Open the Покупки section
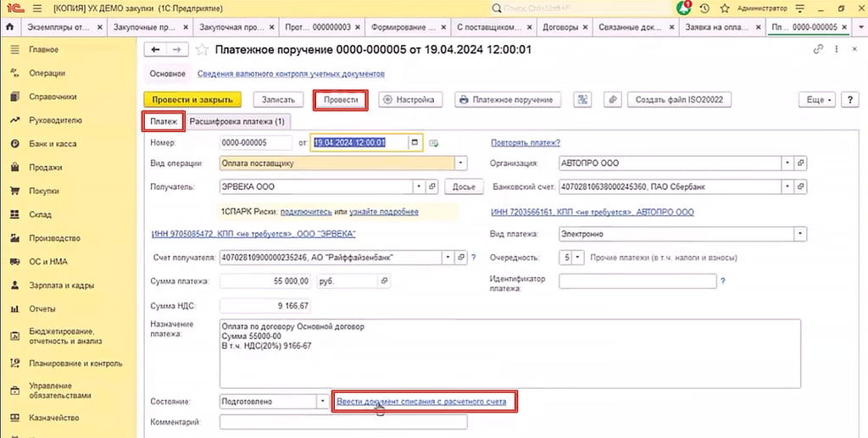 [46, 191]
